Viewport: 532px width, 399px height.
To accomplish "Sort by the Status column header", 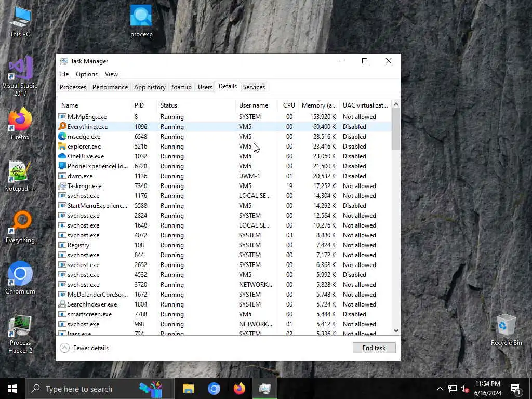I will pyautogui.click(x=196, y=105).
